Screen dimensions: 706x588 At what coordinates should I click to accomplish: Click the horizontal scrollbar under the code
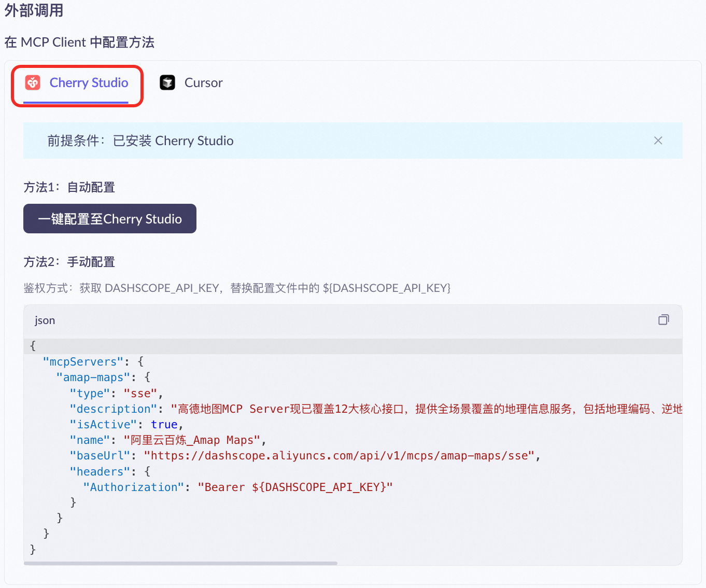180,563
